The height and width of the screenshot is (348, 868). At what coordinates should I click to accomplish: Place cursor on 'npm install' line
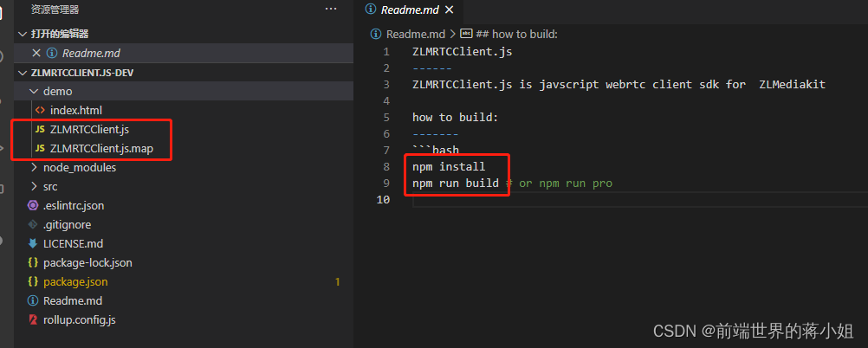tap(449, 166)
